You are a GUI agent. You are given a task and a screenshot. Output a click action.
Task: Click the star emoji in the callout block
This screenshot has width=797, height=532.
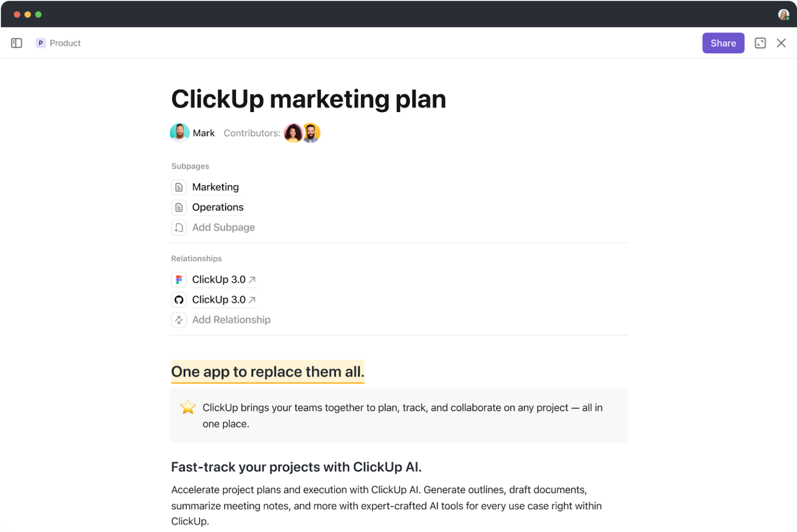pos(187,407)
